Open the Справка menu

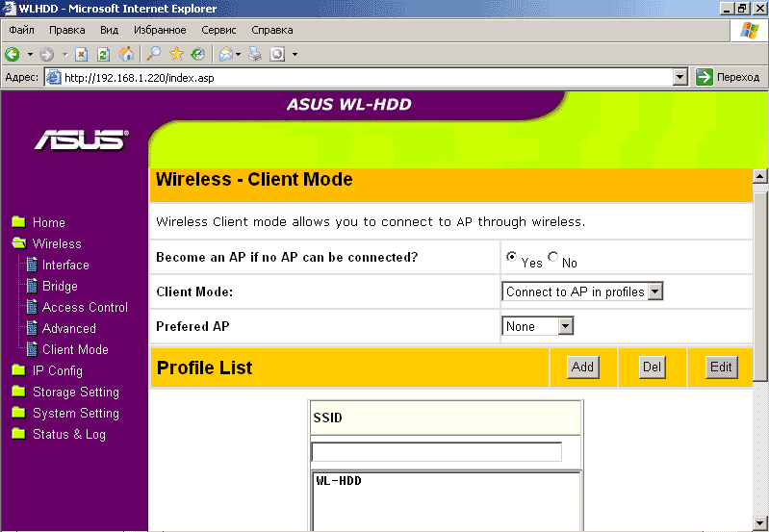point(272,30)
